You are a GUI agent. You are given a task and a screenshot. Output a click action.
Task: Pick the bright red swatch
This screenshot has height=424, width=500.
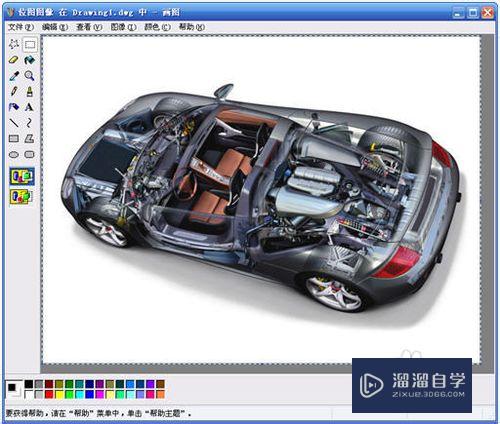coord(49,395)
